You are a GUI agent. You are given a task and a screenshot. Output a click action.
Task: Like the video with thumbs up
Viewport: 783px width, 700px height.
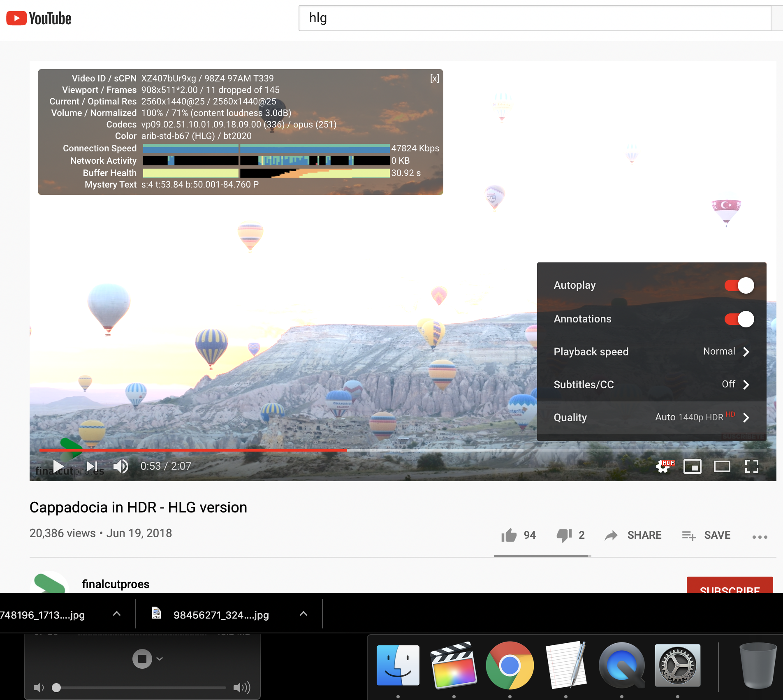coord(509,535)
